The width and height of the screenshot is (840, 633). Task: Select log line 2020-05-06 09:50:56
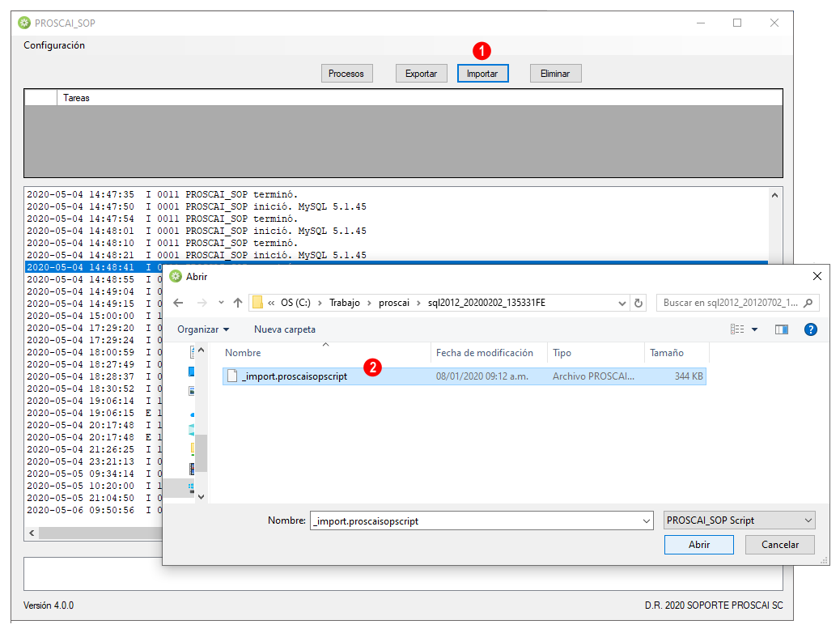tap(94, 510)
